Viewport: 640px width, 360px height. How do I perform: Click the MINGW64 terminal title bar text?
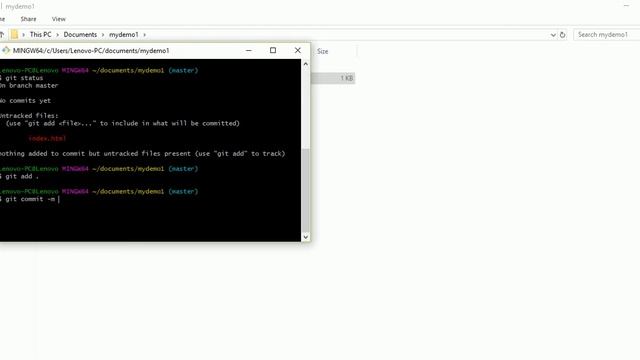91,51
